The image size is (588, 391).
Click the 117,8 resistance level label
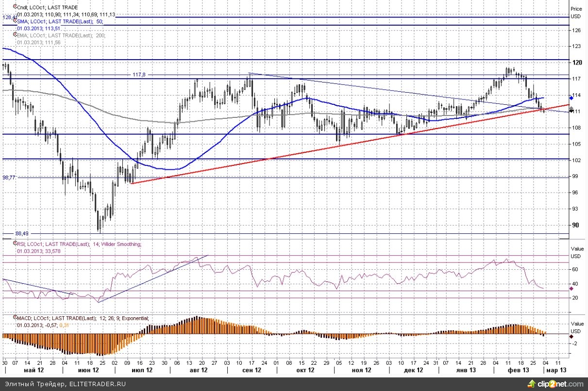click(139, 75)
